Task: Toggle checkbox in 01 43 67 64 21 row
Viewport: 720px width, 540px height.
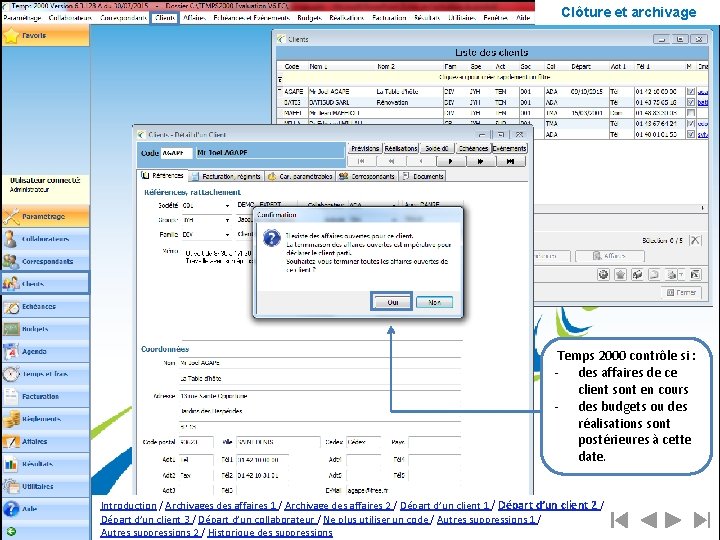Action: (x=691, y=124)
